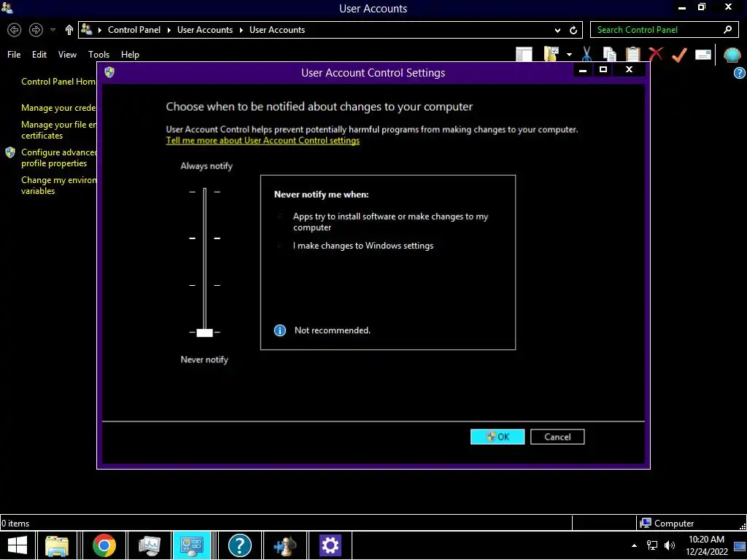The width and height of the screenshot is (747, 560).
Task: Open Manage your file encryption certificates link
Action: (58, 130)
